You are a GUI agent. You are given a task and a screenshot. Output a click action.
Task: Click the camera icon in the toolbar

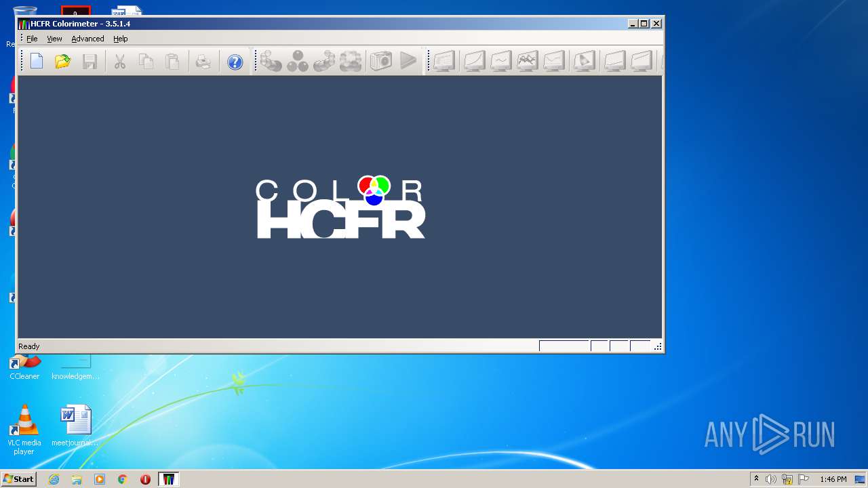pyautogui.click(x=381, y=61)
